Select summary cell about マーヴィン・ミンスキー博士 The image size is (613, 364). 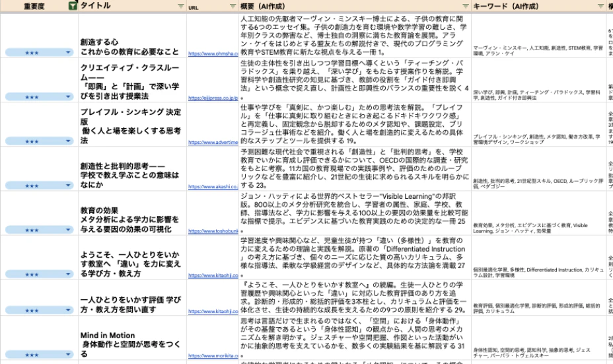click(x=355, y=36)
